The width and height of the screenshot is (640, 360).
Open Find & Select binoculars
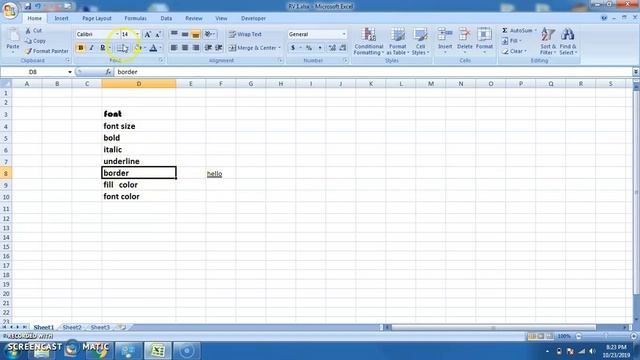[568, 41]
